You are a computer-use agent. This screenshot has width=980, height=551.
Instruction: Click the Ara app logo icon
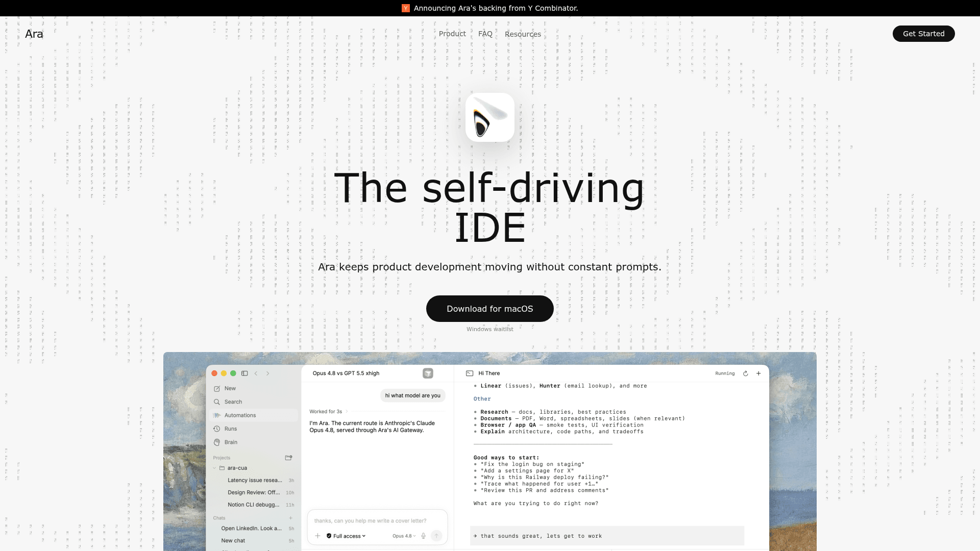coord(490,117)
